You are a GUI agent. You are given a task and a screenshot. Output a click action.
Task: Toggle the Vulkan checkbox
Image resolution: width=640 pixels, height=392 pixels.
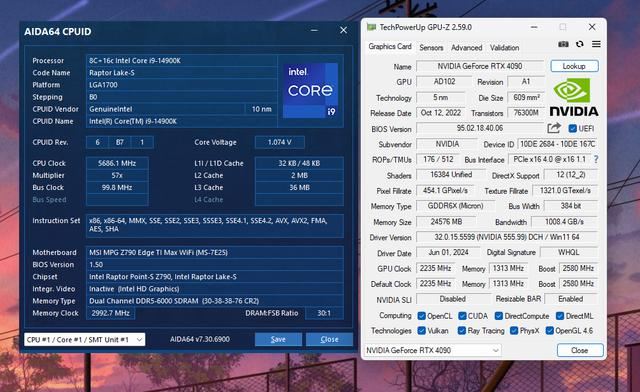click(x=422, y=331)
